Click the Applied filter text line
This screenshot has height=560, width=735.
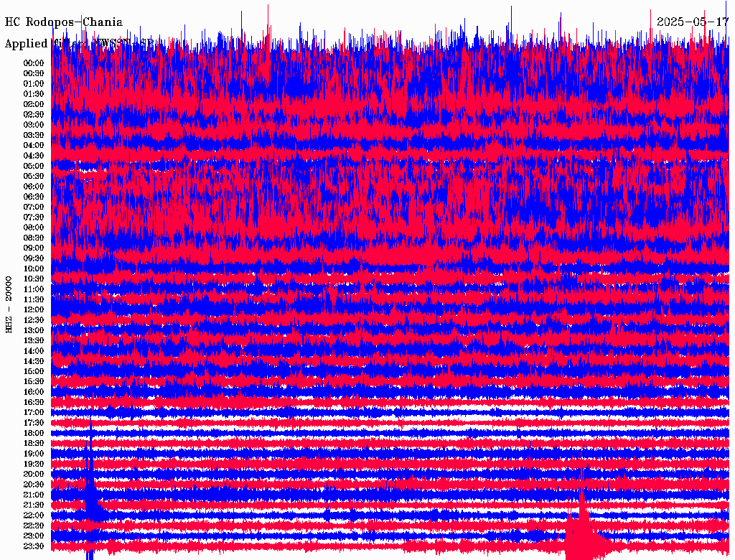[x=79, y=44]
